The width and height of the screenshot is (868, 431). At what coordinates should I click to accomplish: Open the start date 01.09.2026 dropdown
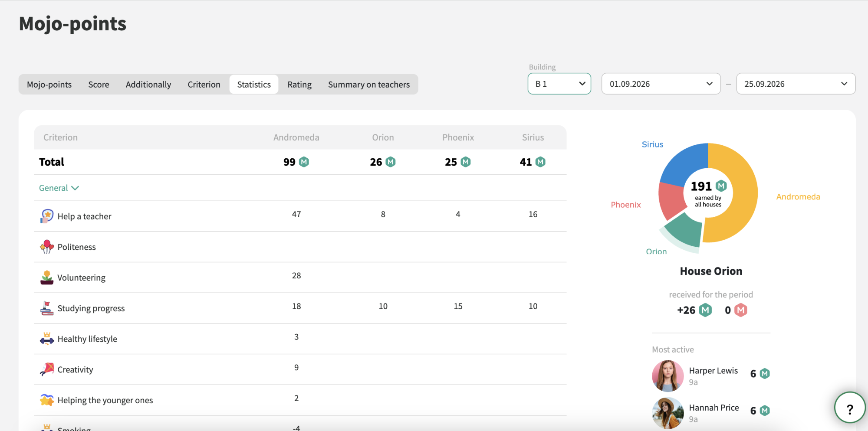point(661,84)
